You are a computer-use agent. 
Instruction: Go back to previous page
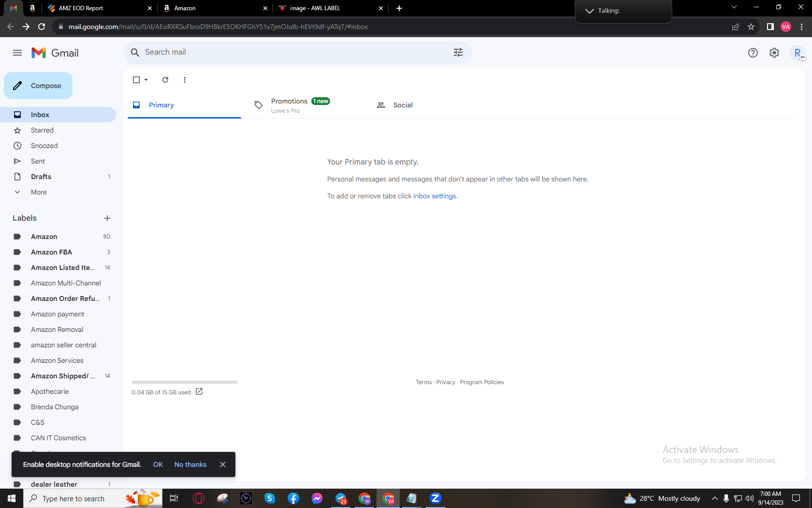pos(11,27)
